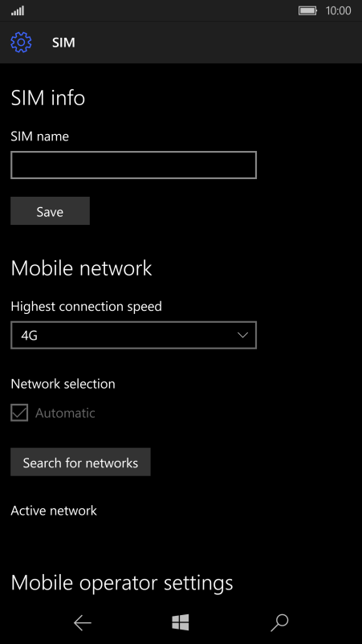
Task: Toggle the Automatic network selection checkbox
Action: click(x=19, y=413)
